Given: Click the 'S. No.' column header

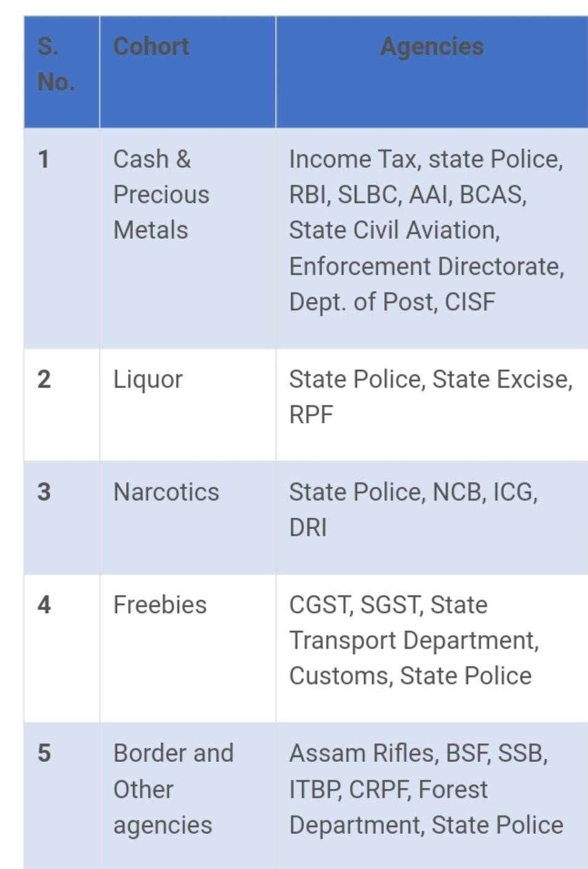Looking at the screenshot, I should click(x=56, y=64).
